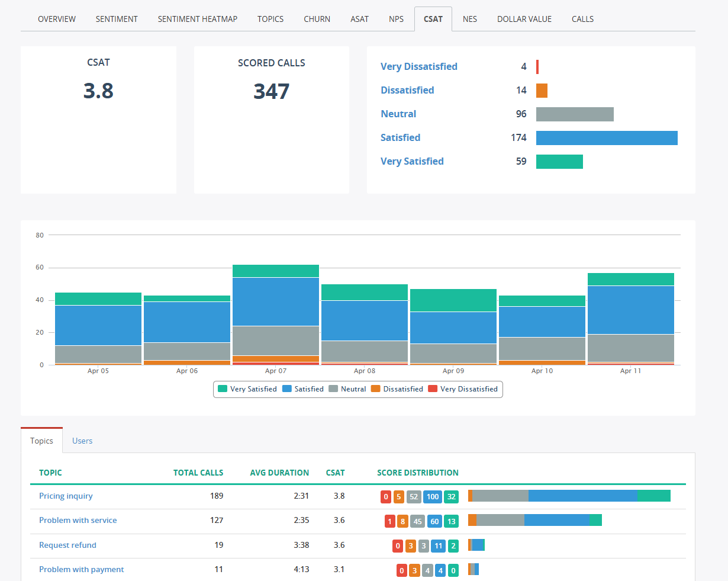The height and width of the screenshot is (581, 728).
Task: Open the CHURN tab
Action: [317, 18]
